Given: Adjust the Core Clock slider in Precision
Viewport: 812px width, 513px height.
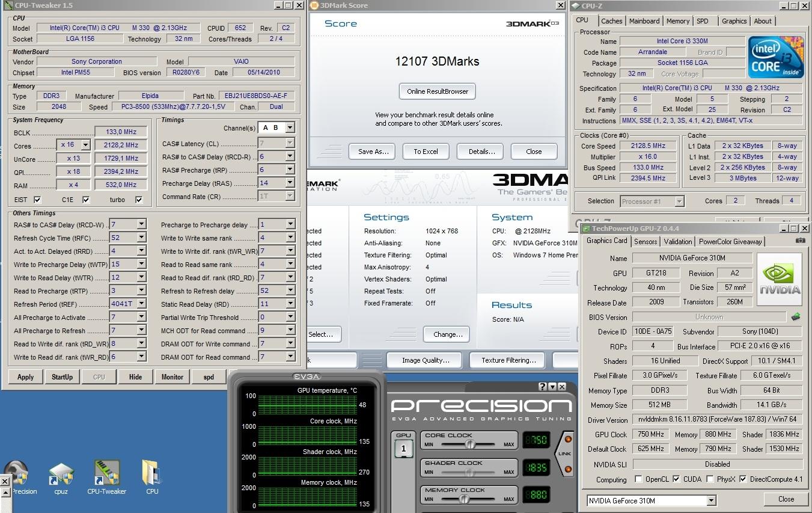Looking at the screenshot, I should 469,444.
